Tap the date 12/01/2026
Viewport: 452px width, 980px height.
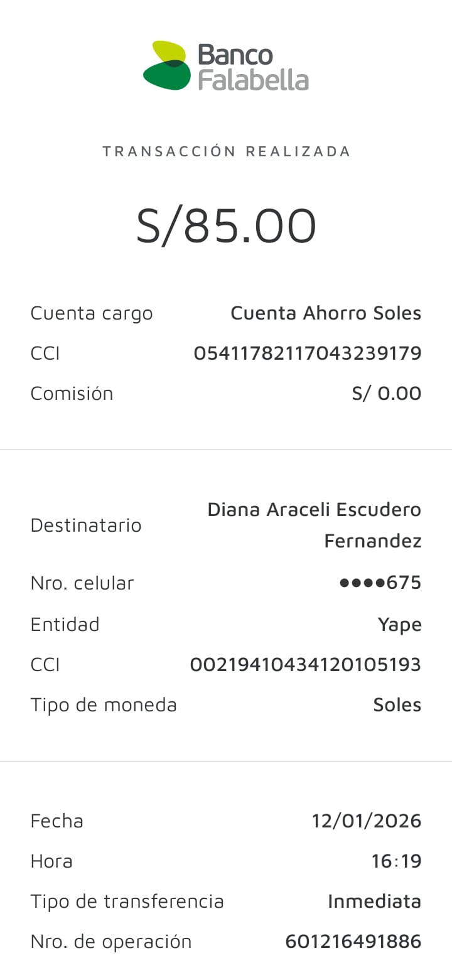click(367, 821)
